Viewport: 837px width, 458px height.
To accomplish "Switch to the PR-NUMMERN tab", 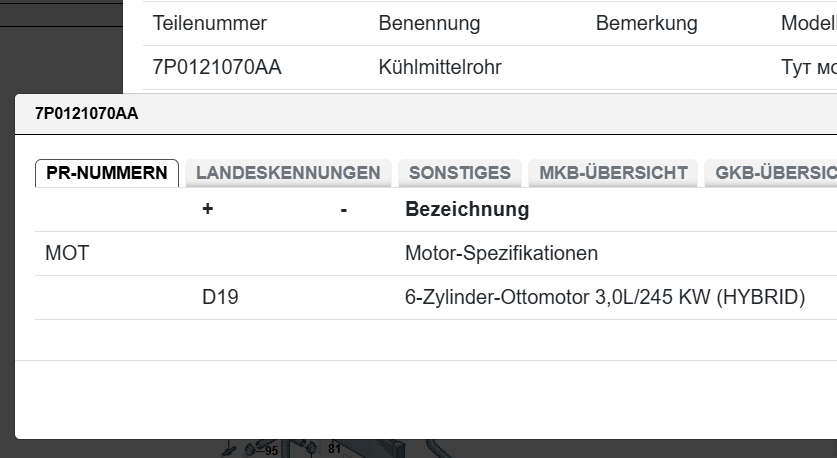I will (x=107, y=173).
